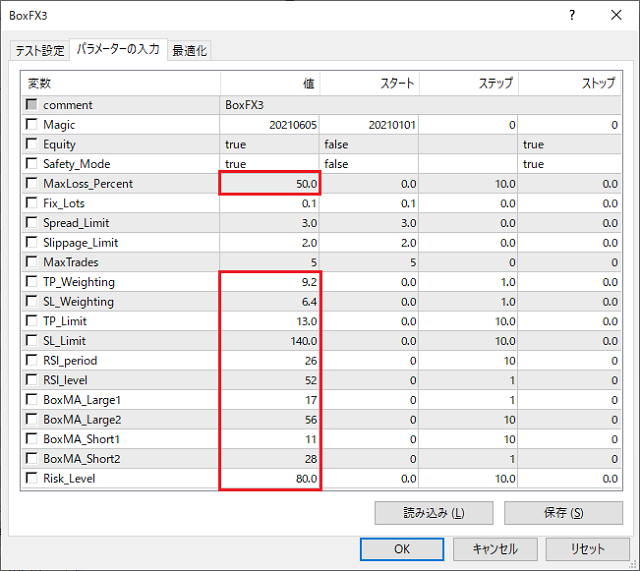This screenshot has height=571, width=640.
Task: Toggle the Spread_Limit checkbox
Action: (31, 222)
